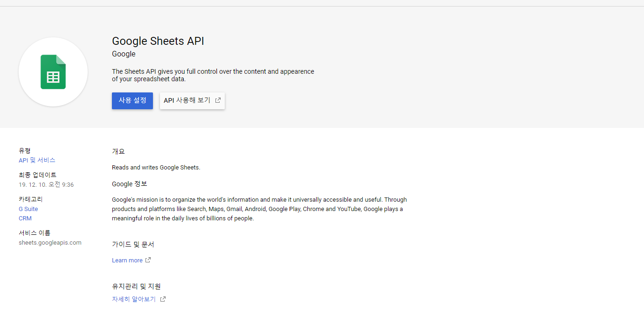
Task: Click the external-link icon beside 자세히 알아보기
Action: coord(163,299)
